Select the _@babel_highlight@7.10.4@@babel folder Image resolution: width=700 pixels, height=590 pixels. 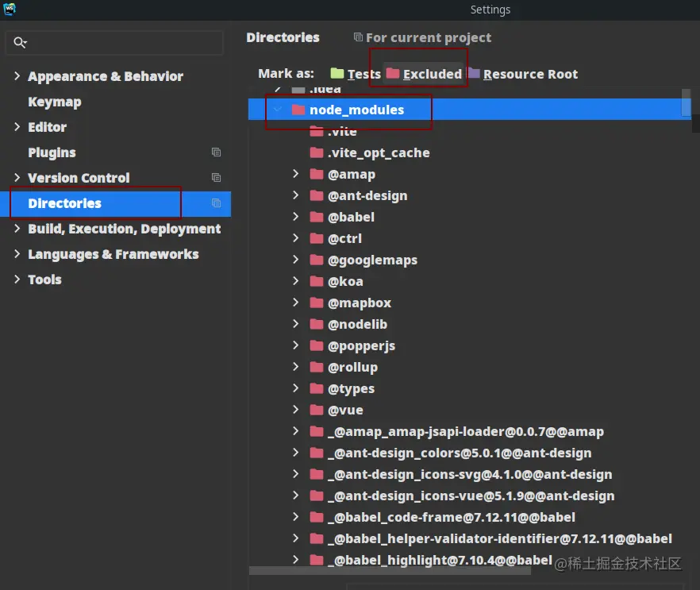coord(440,560)
